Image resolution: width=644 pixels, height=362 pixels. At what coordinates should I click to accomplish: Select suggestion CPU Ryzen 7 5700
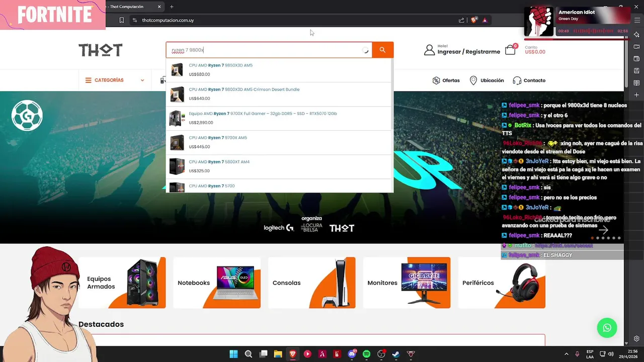point(279,186)
